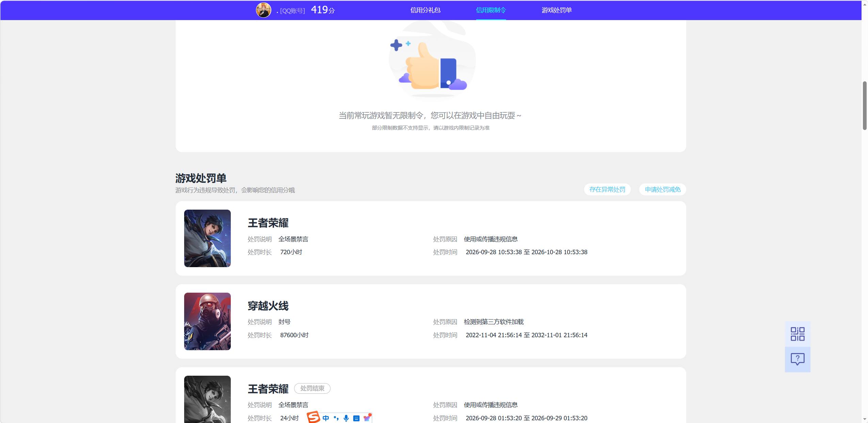The image size is (868, 423).
Task: Open the QR code side icon
Action: (797, 334)
